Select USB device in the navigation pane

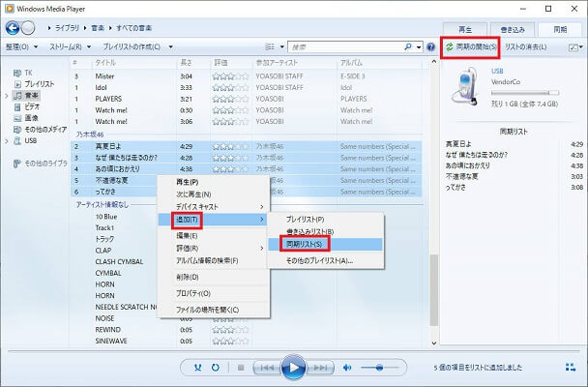click(30, 140)
